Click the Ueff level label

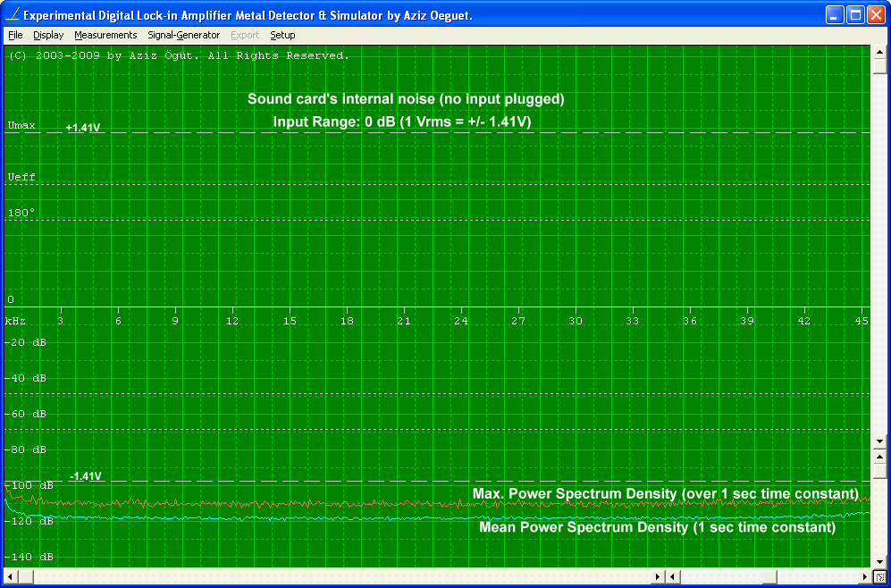tap(21, 177)
